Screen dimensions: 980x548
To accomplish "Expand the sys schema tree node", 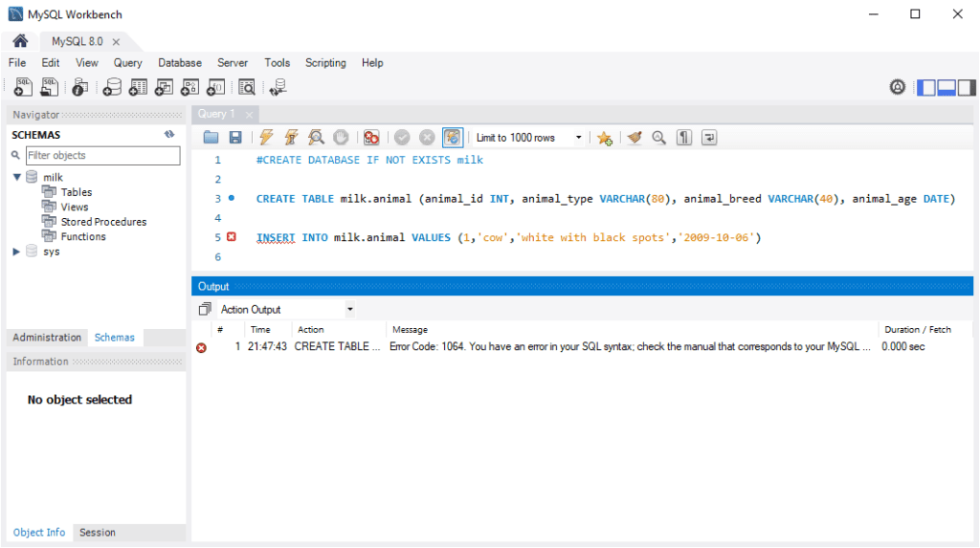I will 16,252.
